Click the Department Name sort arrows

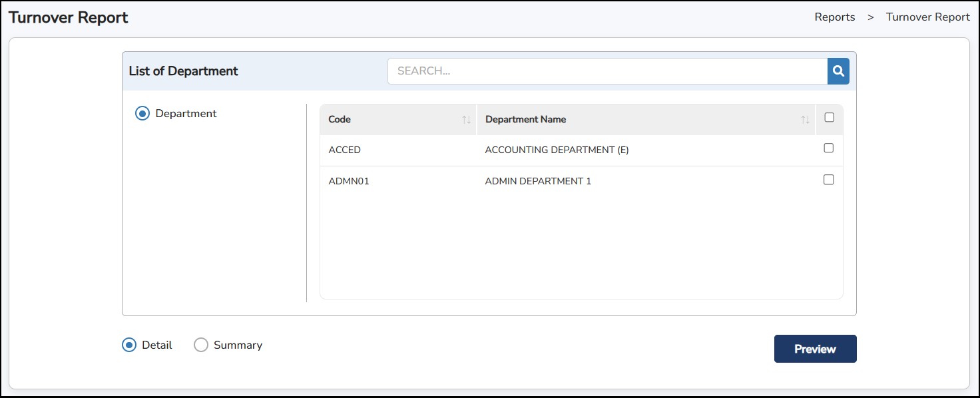pos(805,120)
